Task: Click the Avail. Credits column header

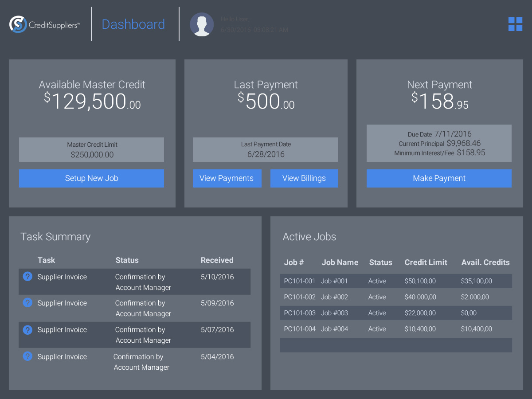Action: pos(485,262)
